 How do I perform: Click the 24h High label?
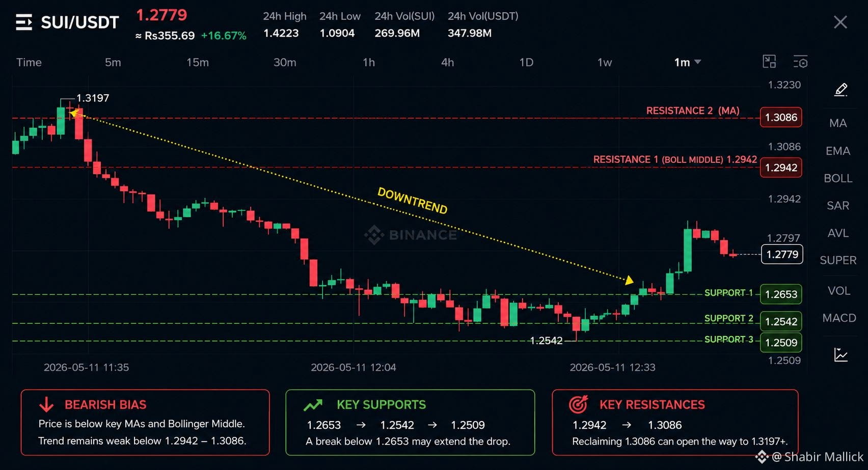(x=285, y=16)
